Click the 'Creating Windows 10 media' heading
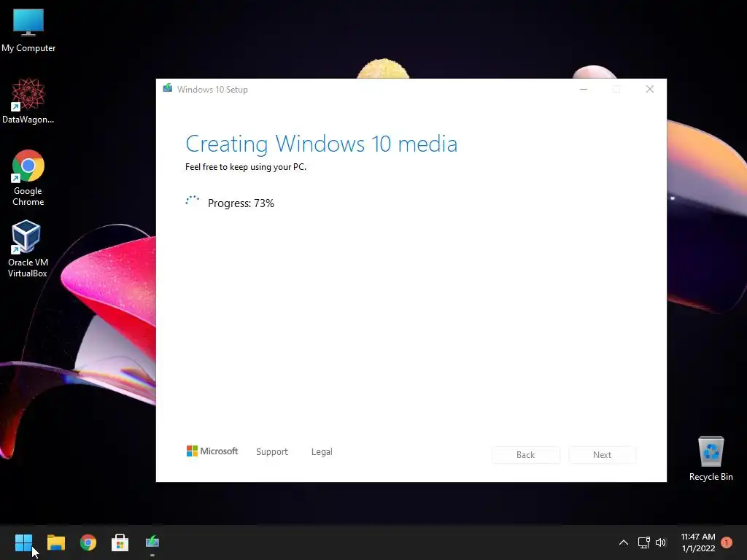The height and width of the screenshot is (560, 747). tap(321, 144)
